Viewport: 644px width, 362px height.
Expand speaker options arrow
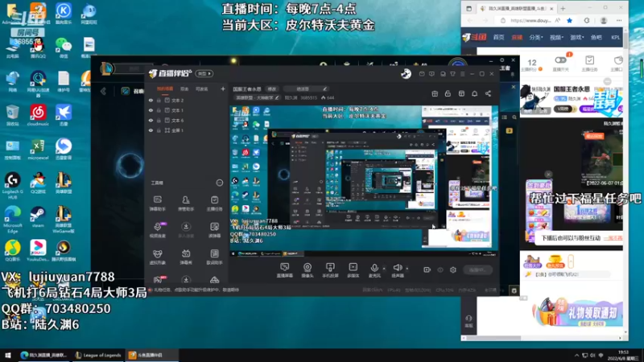[407, 269]
